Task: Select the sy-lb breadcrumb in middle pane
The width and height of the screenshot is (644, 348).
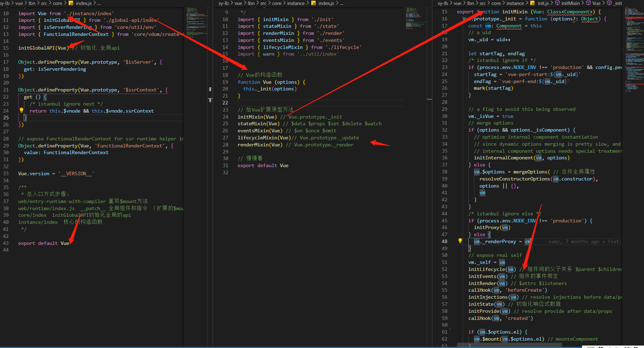Action: point(223,3)
